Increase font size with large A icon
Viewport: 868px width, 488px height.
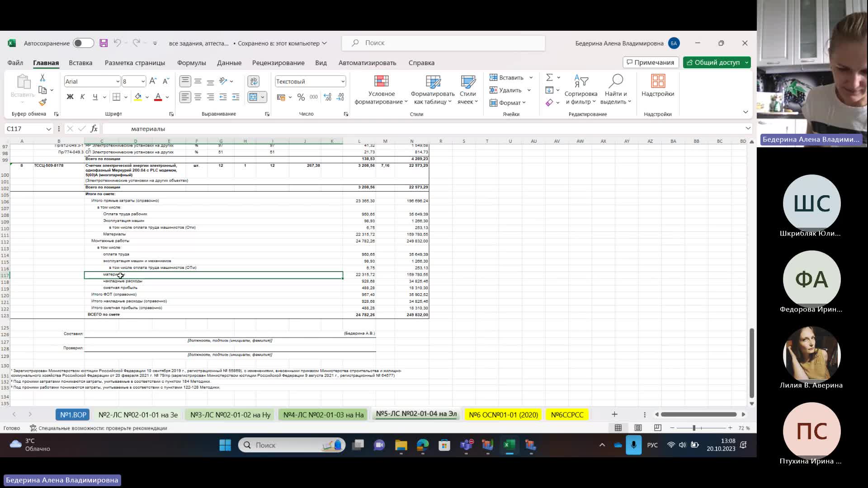point(153,81)
